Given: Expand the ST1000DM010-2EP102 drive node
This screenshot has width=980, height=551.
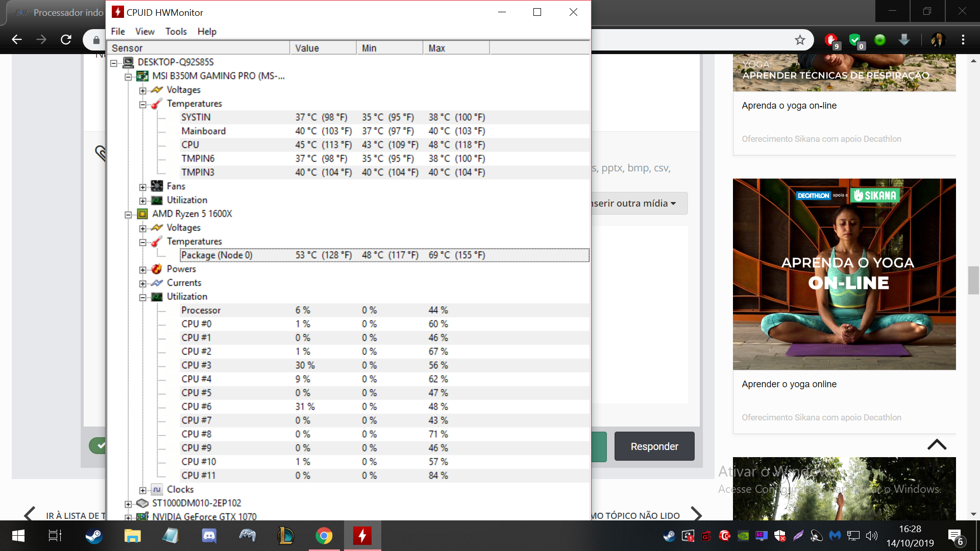Looking at the screenshot, I should click(x=128, y=504).
